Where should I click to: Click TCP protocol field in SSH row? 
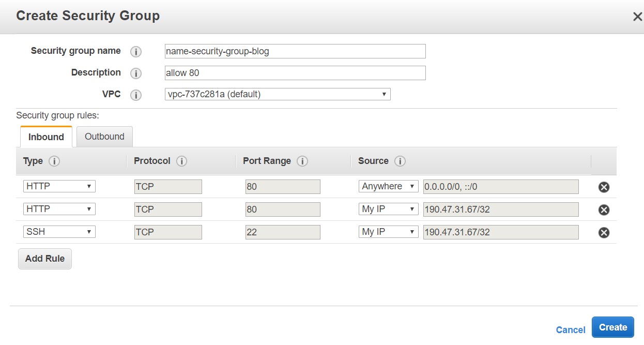(168, 232)
